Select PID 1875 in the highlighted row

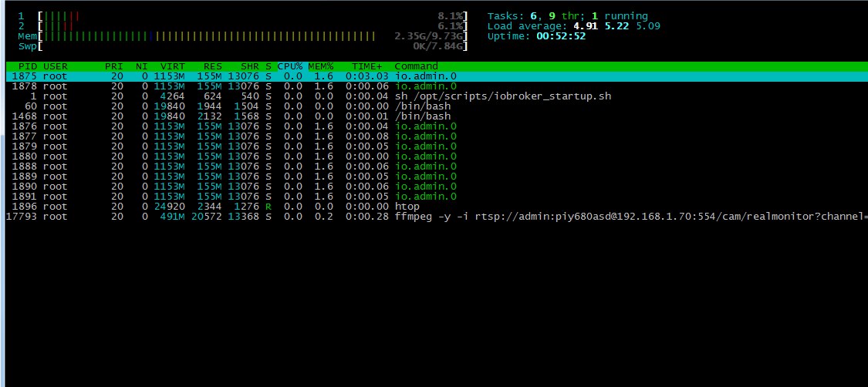click(25, 76)
